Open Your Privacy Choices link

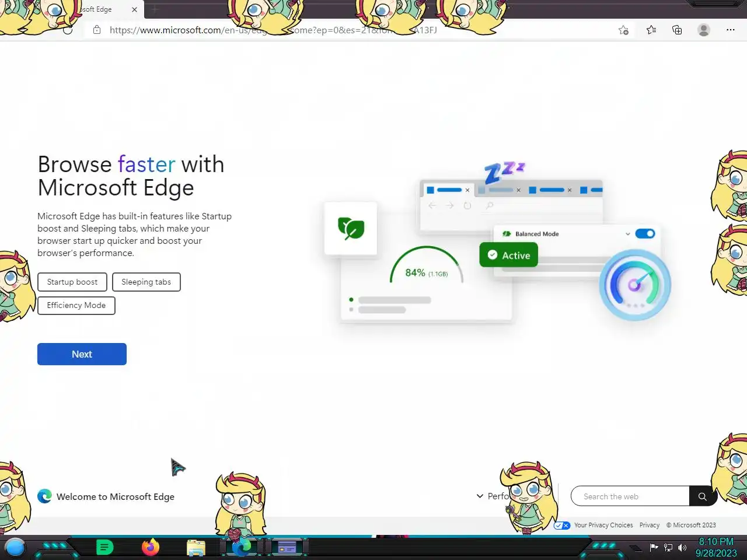pos(603,525)
